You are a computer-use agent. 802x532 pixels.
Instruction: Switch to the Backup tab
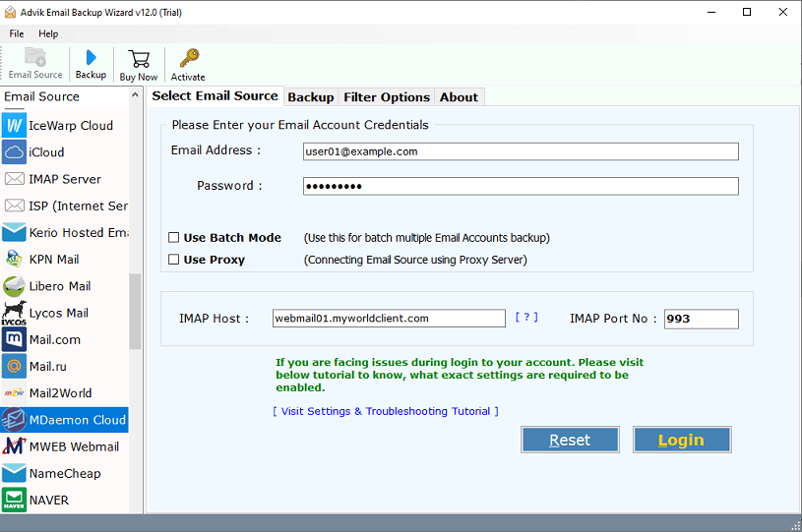311,97
